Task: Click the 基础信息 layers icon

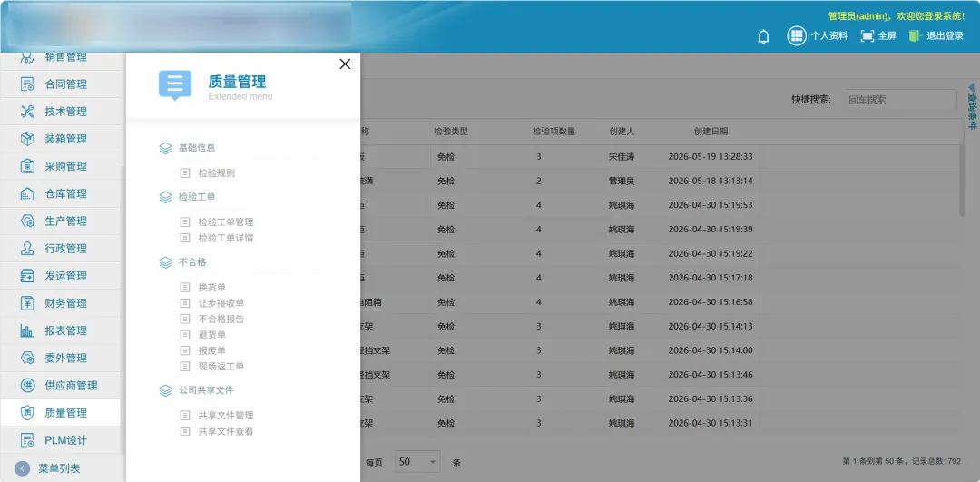Action: [165, 148]
